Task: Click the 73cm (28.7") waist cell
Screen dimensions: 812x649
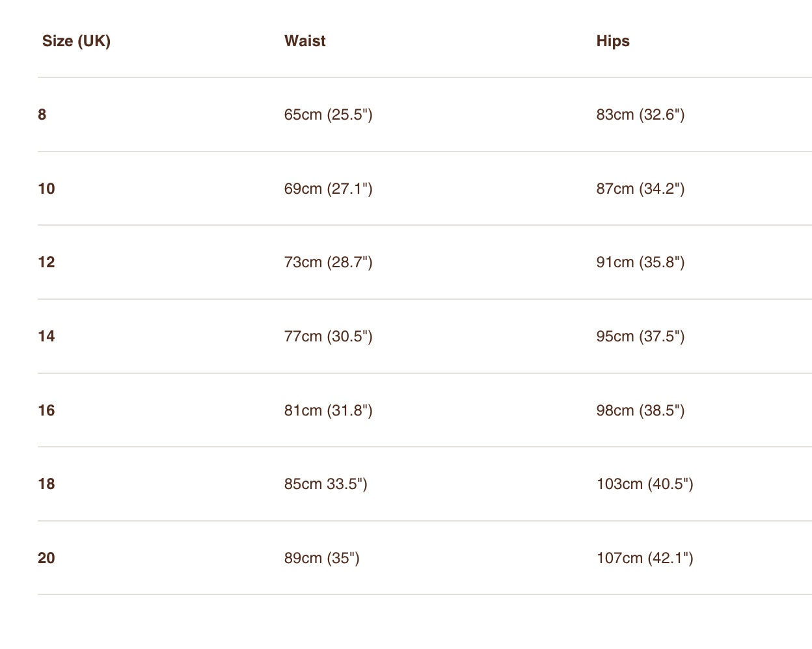Action: [x=328, y=262]
